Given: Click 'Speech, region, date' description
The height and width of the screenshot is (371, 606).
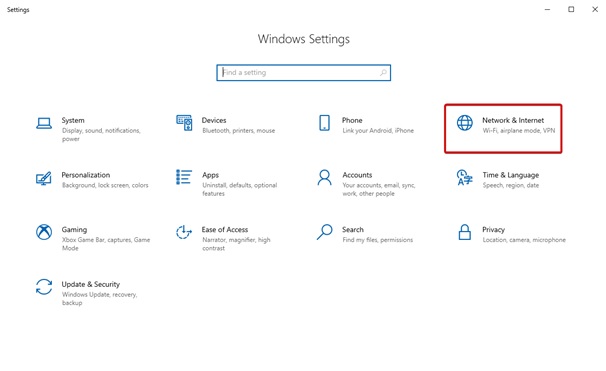Looking at the screenshot, I should (511, 186).
